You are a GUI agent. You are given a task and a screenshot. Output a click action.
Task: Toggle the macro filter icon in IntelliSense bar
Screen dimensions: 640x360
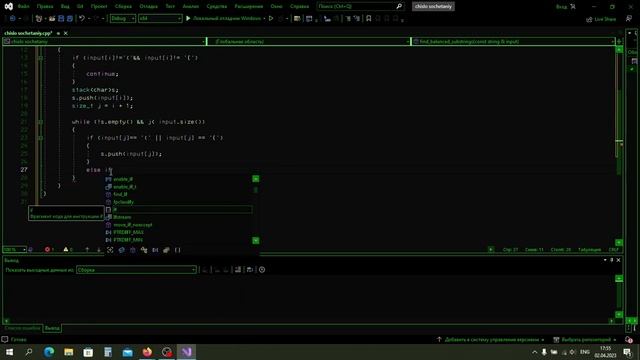(155, 250)
